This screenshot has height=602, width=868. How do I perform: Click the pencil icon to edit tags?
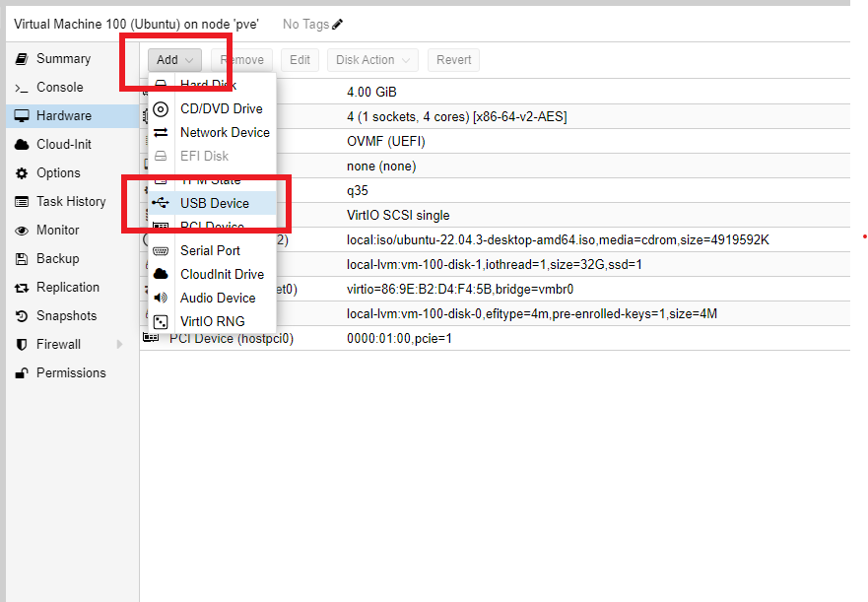(337, 25)
